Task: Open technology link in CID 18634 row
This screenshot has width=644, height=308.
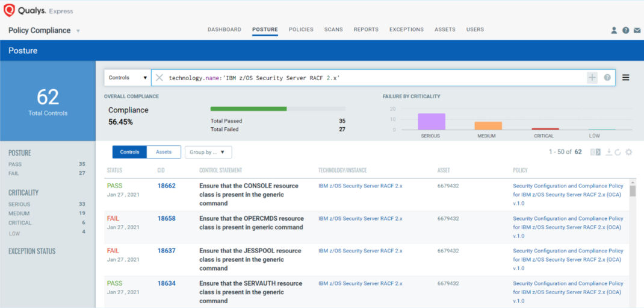Action: tap(360, 283)
